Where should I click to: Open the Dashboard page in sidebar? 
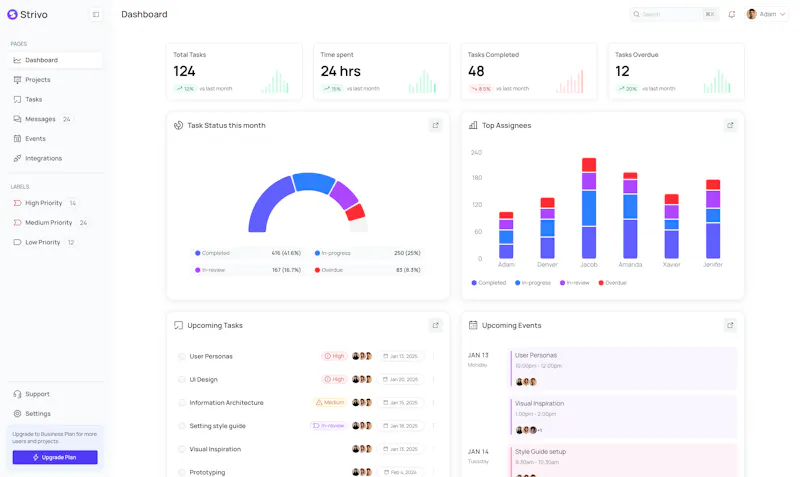pyautogui.click(x=55, y=60)
